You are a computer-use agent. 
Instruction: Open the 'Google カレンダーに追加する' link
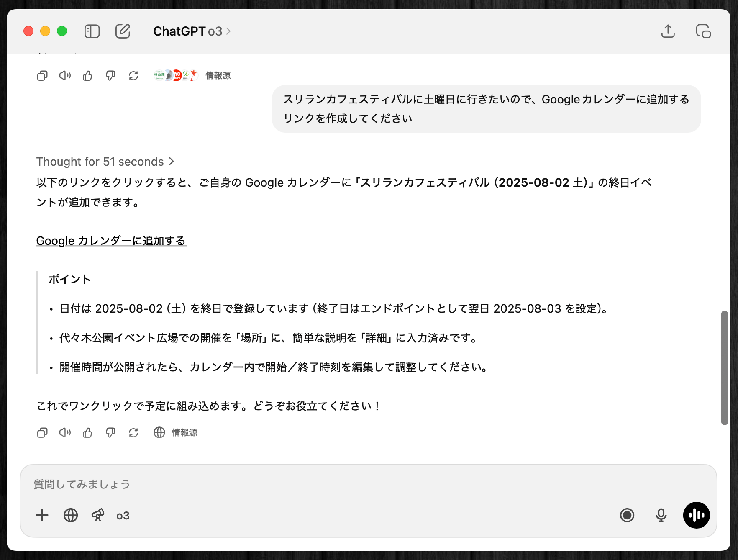(111, 241)
